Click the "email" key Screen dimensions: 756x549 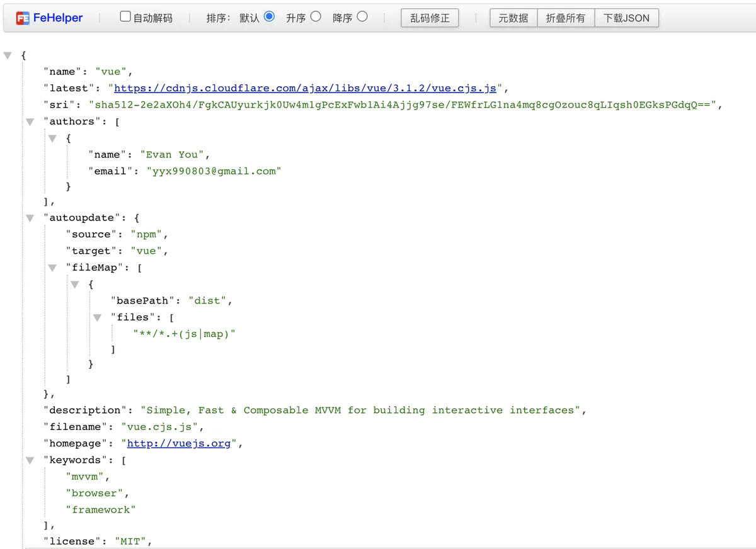[x=111, y=171]
